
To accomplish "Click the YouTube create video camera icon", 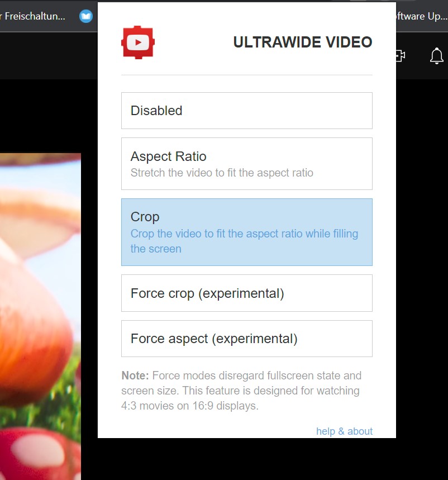I will (x=401, y=56).
